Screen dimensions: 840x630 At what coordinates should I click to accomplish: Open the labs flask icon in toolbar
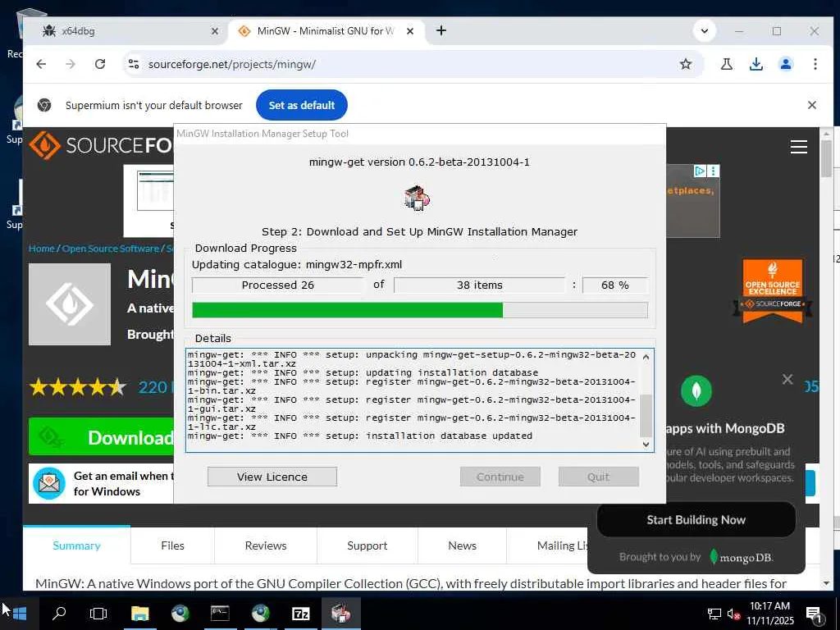pyautogui.click(x=727, y=64)
